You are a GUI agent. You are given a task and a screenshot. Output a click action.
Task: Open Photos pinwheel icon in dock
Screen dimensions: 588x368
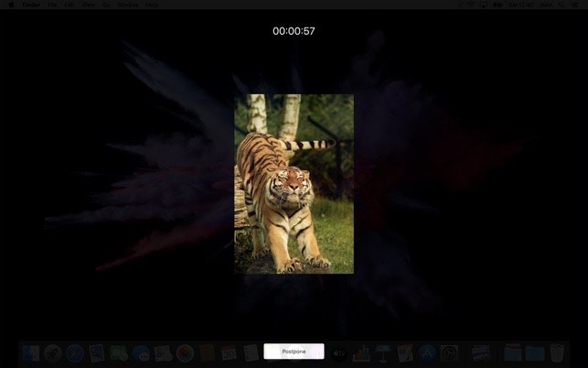(x=185, y=353)
